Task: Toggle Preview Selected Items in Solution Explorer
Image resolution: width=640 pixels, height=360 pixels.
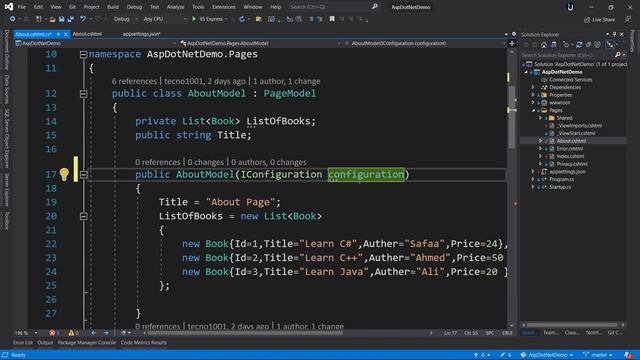Action: tap(610, 45)
